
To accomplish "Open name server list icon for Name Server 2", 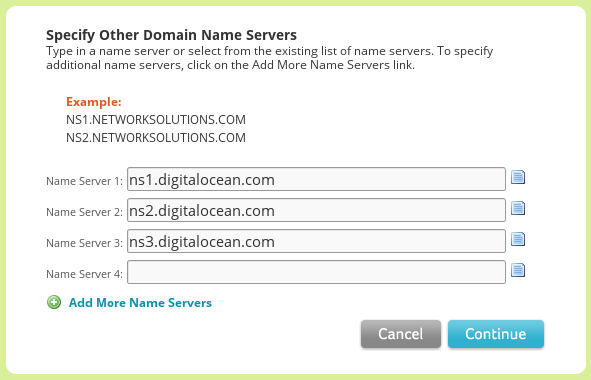I will click(518, 208).
